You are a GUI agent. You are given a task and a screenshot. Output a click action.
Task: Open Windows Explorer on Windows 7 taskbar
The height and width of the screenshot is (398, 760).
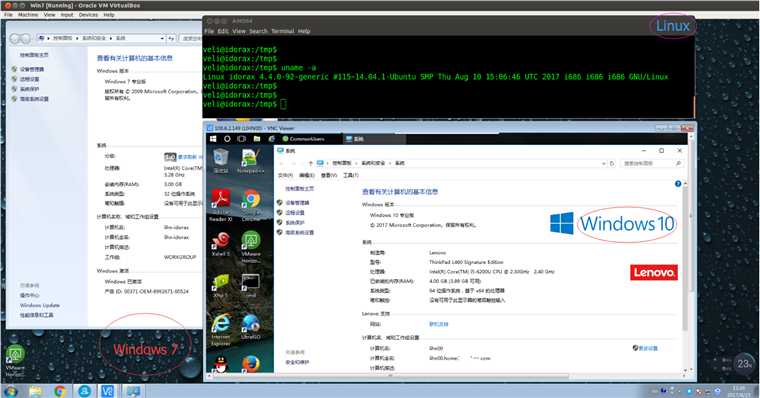coord(35,391)
